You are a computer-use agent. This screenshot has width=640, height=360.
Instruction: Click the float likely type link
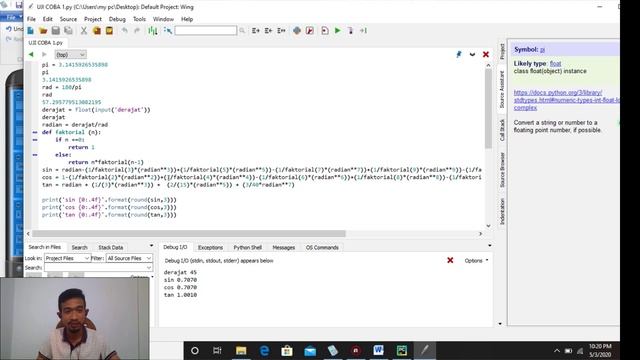coord(555,64)
